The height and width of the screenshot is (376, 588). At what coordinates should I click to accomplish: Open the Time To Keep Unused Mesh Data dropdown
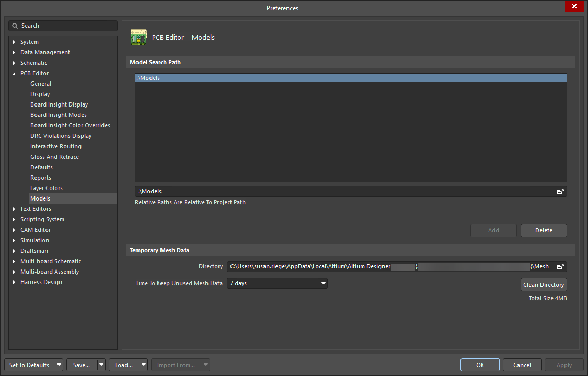tap(324, 283)
